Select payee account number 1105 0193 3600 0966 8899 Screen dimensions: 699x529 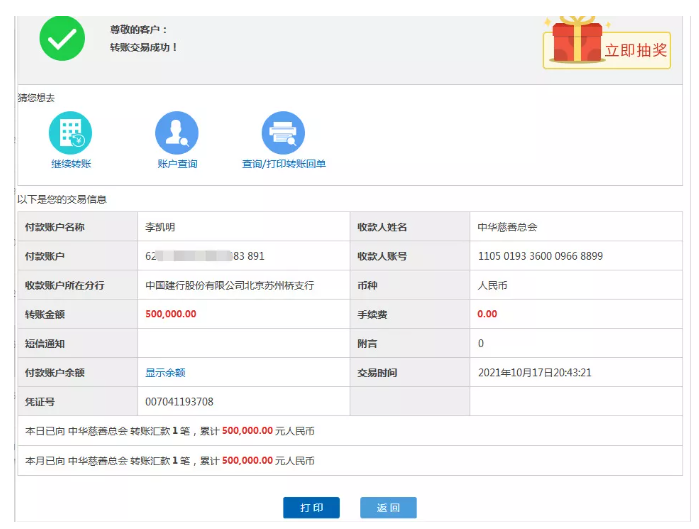540,256
